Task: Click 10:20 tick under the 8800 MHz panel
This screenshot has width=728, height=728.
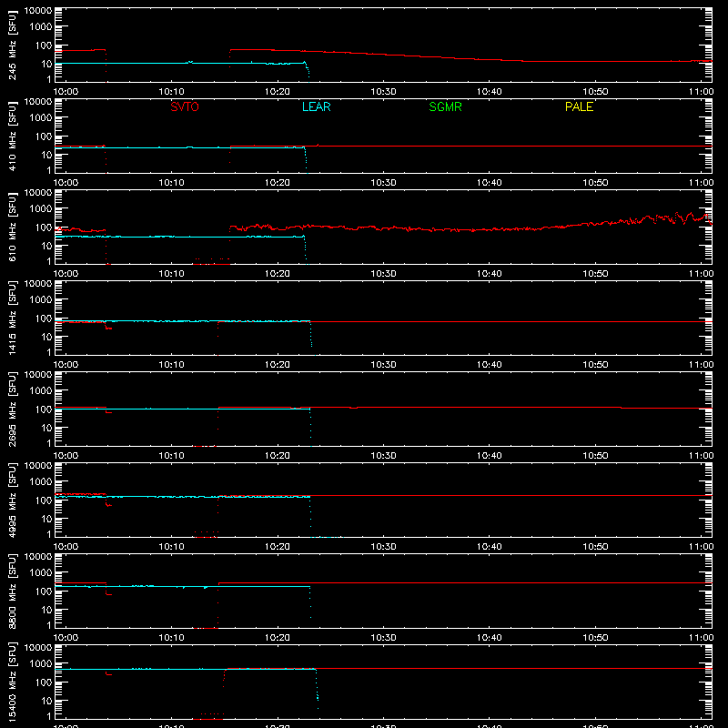Action: tap(278, 638)
